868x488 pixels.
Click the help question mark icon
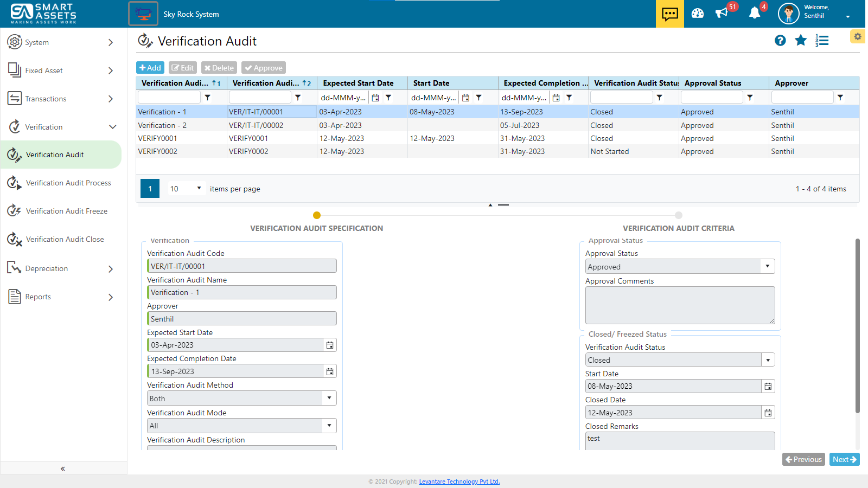780,41
